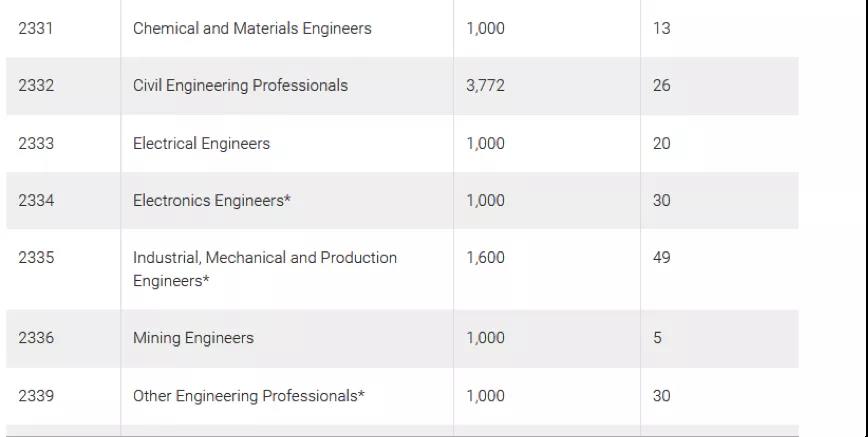
Task: Select value 49 in last column
Action: coord(662,258)
